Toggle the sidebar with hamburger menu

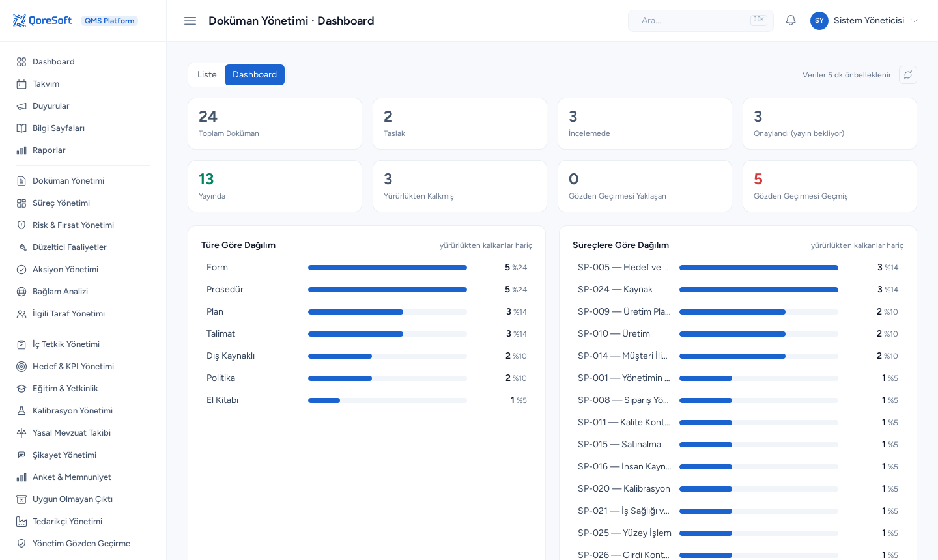click(x=190, y=21)
